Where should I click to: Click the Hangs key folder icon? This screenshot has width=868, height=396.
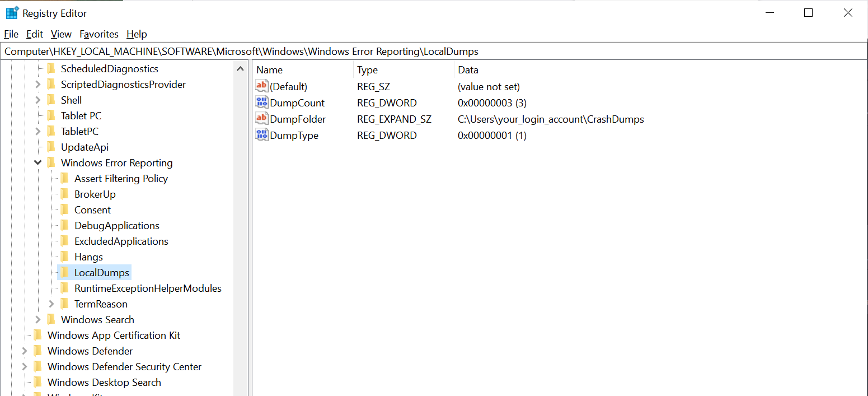(64, 257)
